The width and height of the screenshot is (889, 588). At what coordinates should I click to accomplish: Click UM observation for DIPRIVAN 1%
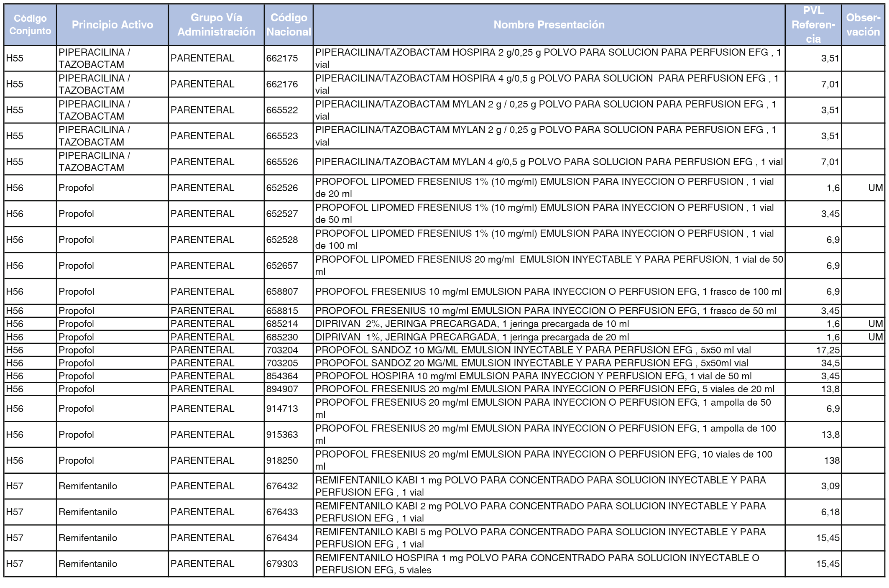pyautogui.click(x=876, y=337)
